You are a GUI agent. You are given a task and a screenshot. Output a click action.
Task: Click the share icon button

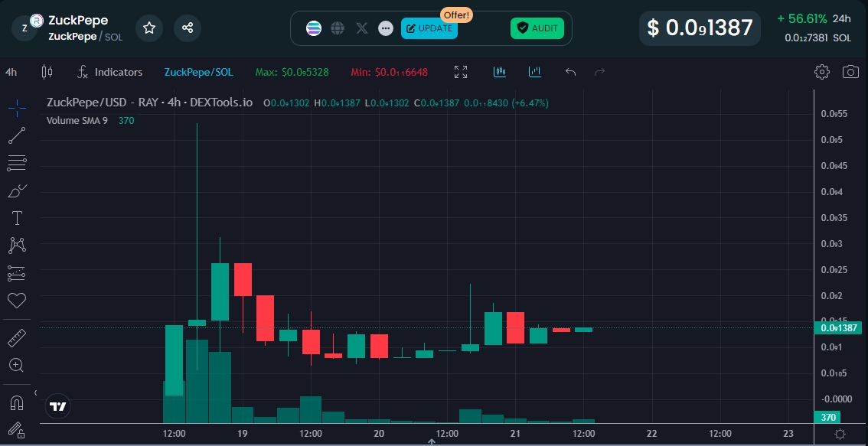click(187, 28)
